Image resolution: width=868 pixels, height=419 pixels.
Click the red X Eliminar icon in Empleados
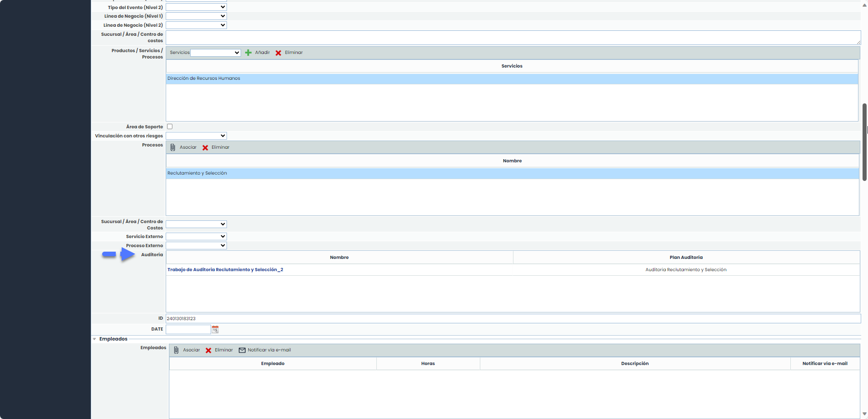coord(208,351)
